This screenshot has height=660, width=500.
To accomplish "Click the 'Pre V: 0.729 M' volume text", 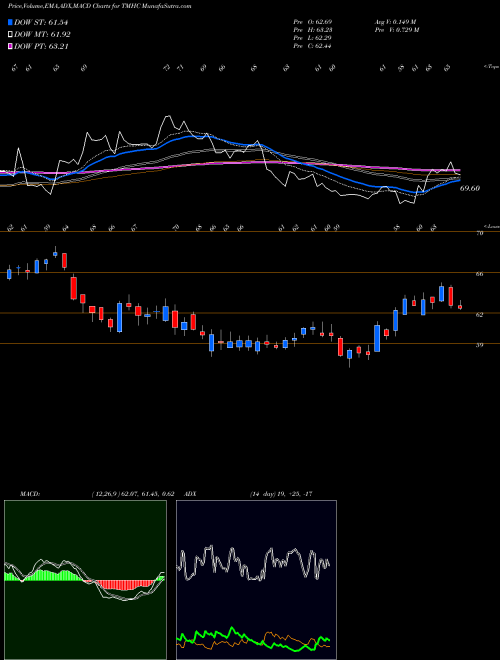I will [x=396, y=30].
